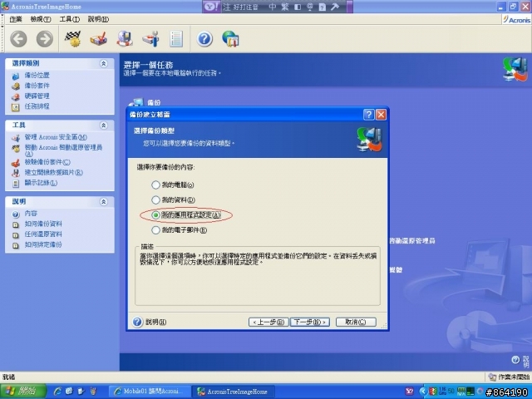Open the 工具 menu
Screen dimensions: 532x399
pyautogui.click(x=70, y=19)
